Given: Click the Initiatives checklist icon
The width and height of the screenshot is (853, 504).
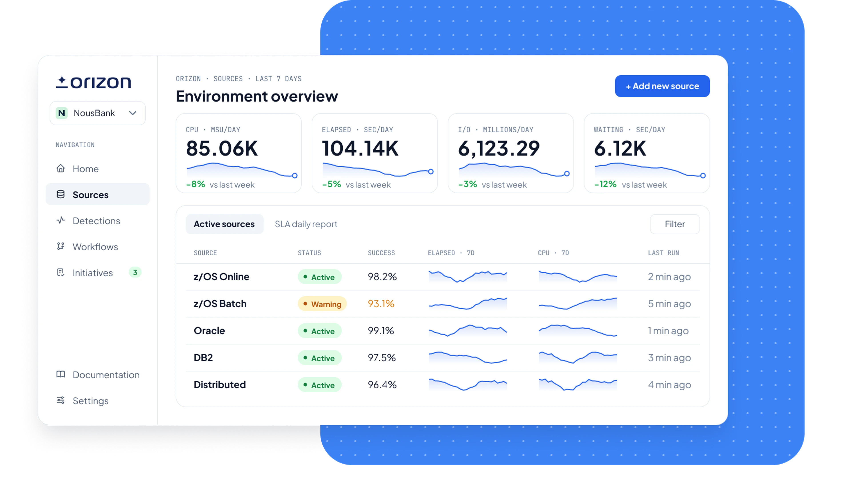Looking at the screenshot, I should tap(60, 272).
